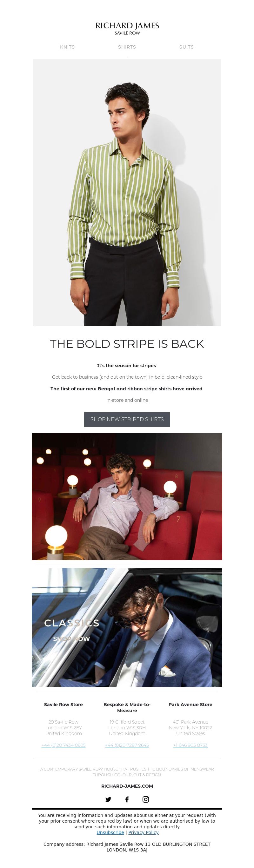Open the red cinema seats image
The width and height of the screenshot is (254, 868).
click(x=127, y=496)
